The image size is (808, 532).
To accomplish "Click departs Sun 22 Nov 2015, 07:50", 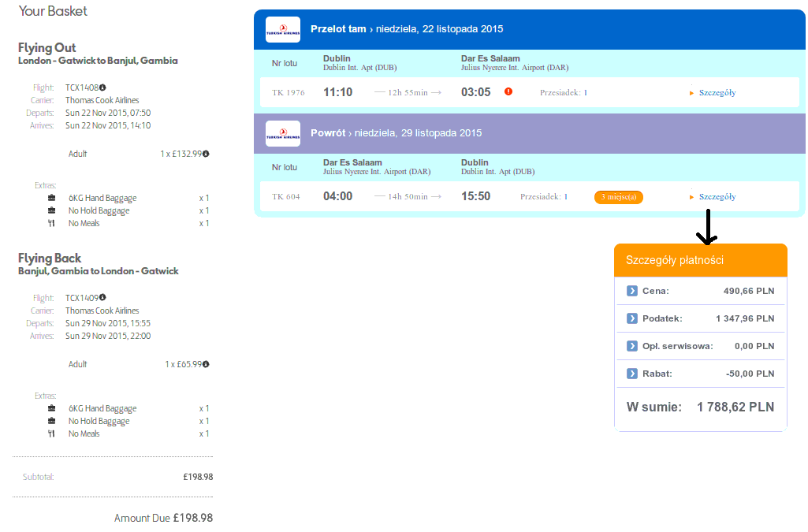I will pos(108,113).
